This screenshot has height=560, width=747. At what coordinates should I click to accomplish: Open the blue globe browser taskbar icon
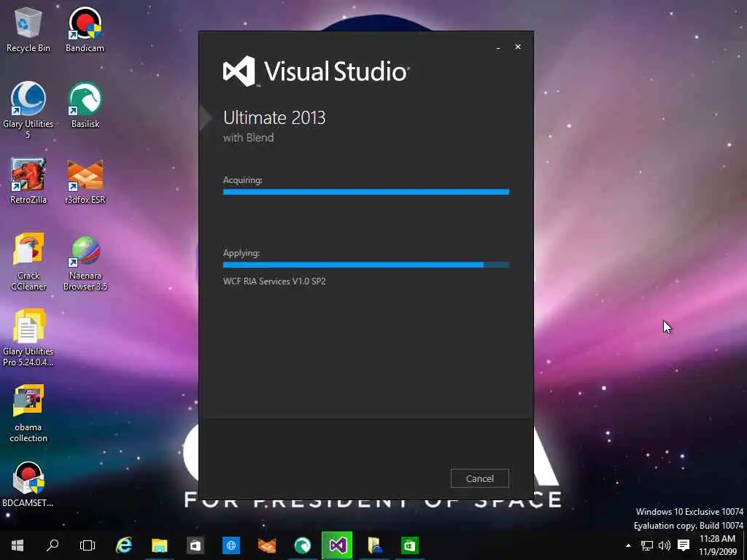(231, 545)
